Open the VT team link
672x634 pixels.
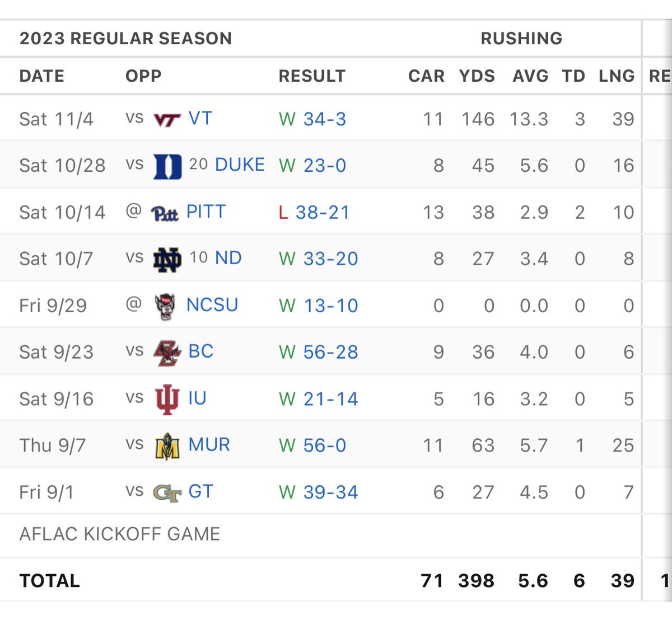click(x=200, y=118)
